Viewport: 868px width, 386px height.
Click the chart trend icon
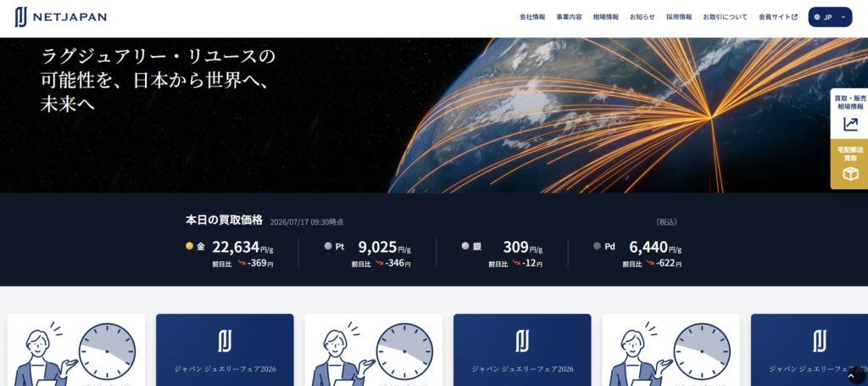pos(850,124)
